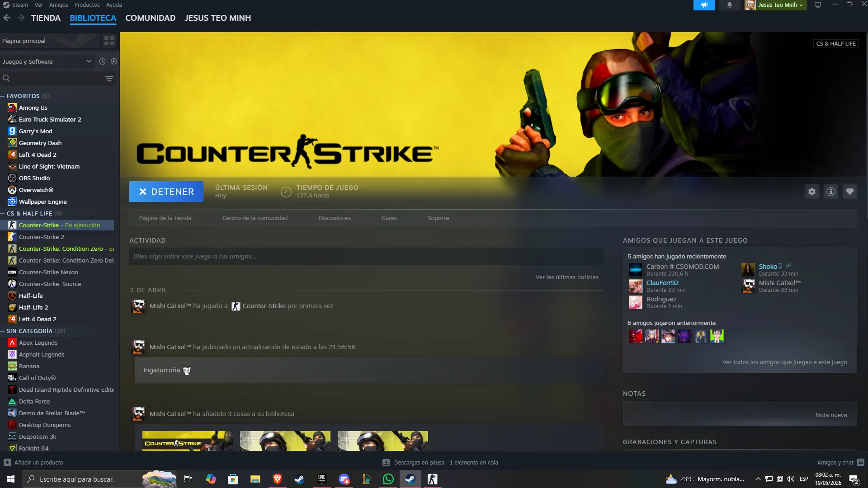
Task: Toggle show only ready-to-play games icon
Action: pyautogui.click(x=114, y=61)
